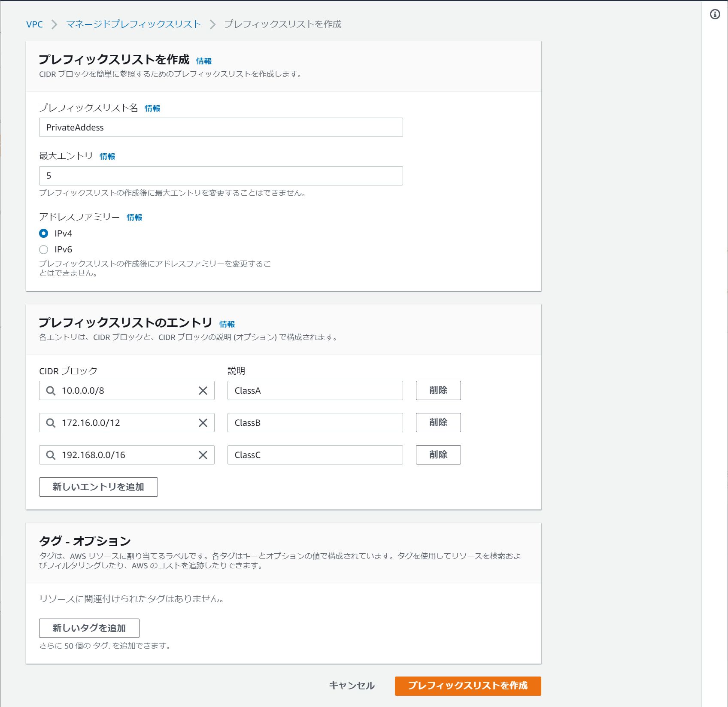Edit the 10.0.0.0/8 CIDR block field
The height and width of the screenshot is (707, 728).
(127, 391)
